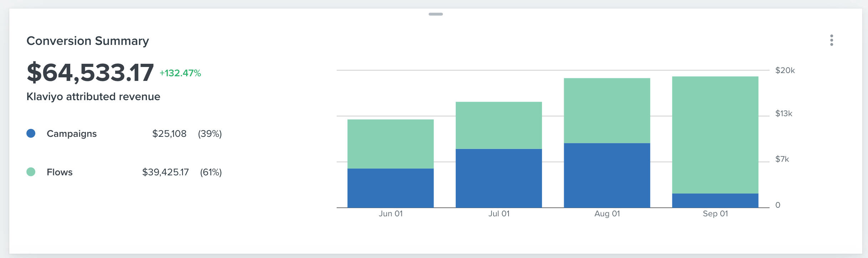Click the Jun 01 green flows bar
The height and width of the screenshot is (258, 868).
[390, 144]
